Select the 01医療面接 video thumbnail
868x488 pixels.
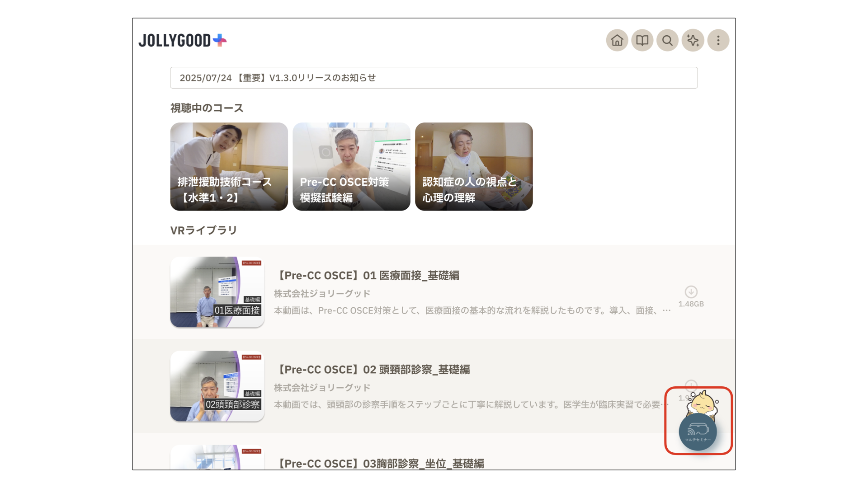tap(217, 292)
